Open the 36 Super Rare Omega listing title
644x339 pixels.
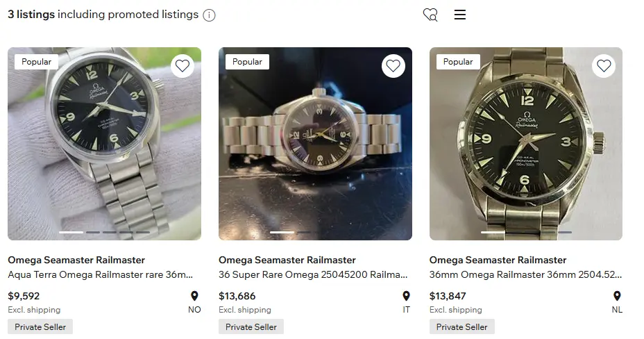point(311,274)
